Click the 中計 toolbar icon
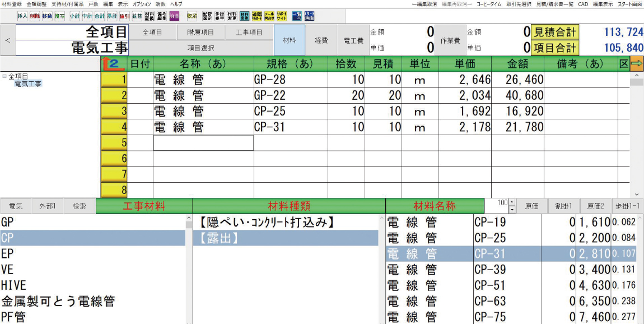 click(x=87, y=16)
